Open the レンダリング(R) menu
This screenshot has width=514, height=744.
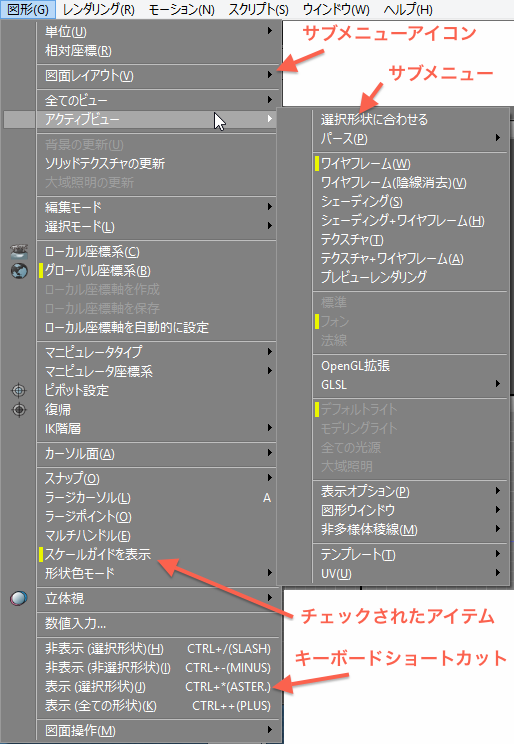pyautogui.click(x=99, y=9)
